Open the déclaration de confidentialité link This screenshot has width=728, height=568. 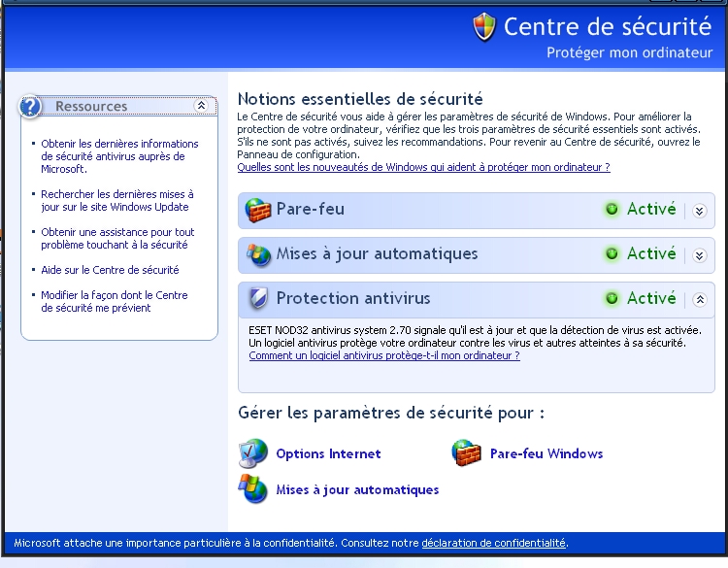pyautogui.click(x=493, y=543)
